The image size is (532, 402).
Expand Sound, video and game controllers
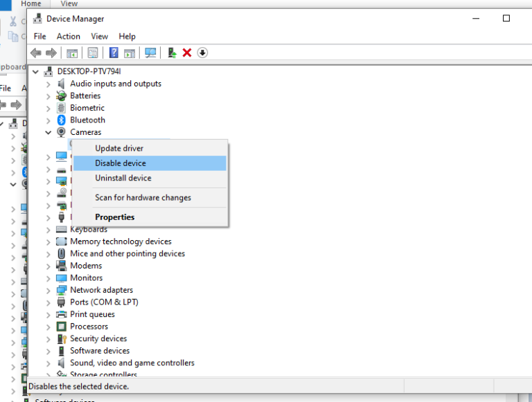tap(48, 363)
